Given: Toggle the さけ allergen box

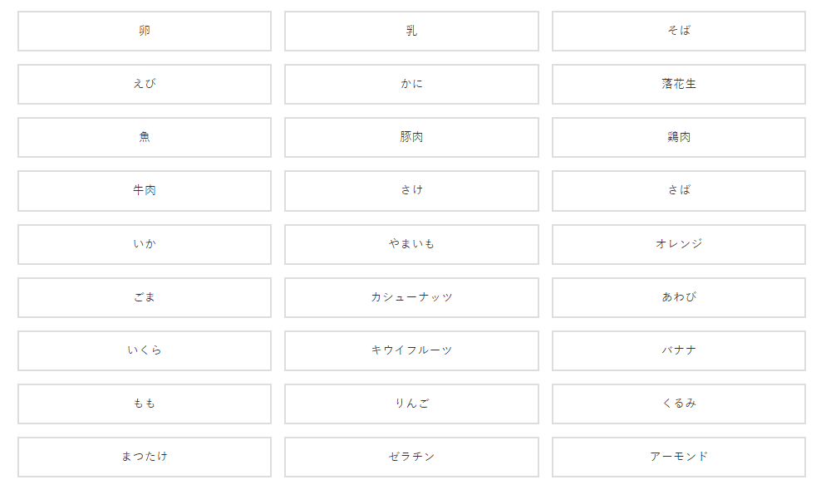Looking at the screenshot, I should pyautogui.click(x=411, y=190).
